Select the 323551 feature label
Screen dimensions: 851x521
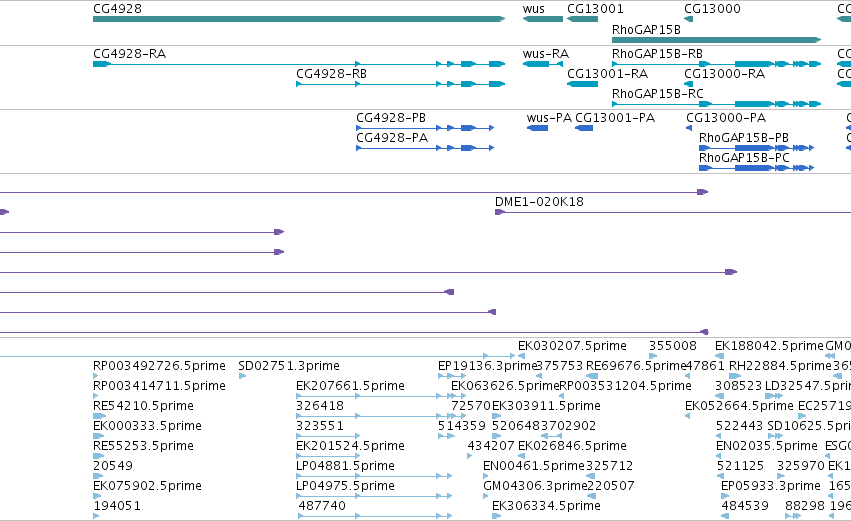coord(320,426)
